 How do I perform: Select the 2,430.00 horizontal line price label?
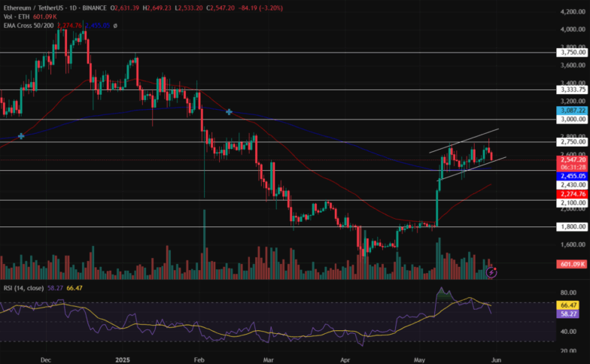pos(572,185)
